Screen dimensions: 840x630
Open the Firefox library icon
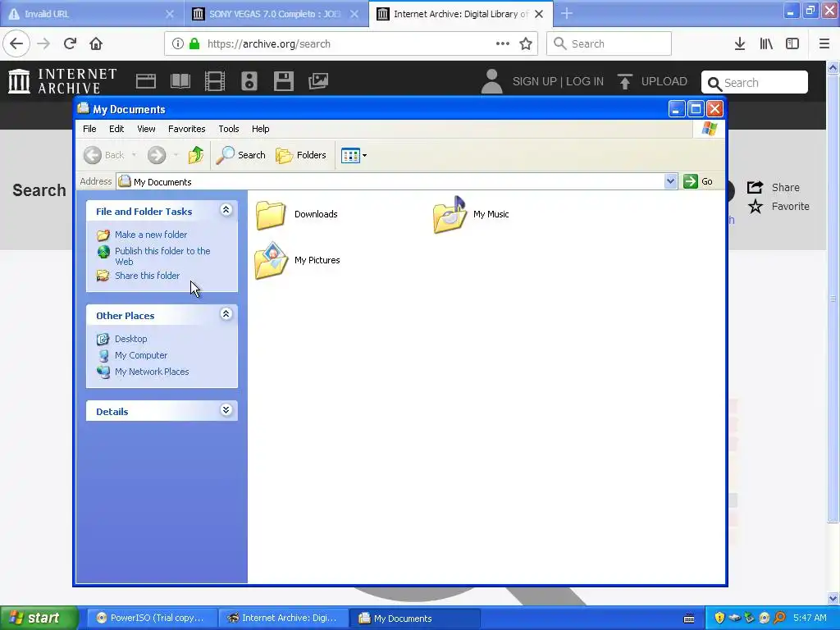[x=766, y=43]
